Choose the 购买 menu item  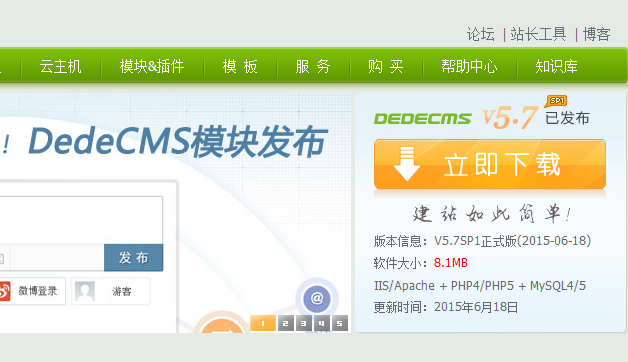[386, 66]
